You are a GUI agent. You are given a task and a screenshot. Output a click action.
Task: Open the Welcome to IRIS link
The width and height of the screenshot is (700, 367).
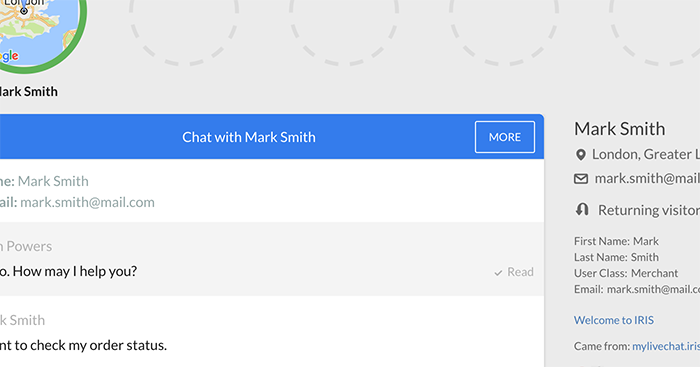(x=613, y=320)
